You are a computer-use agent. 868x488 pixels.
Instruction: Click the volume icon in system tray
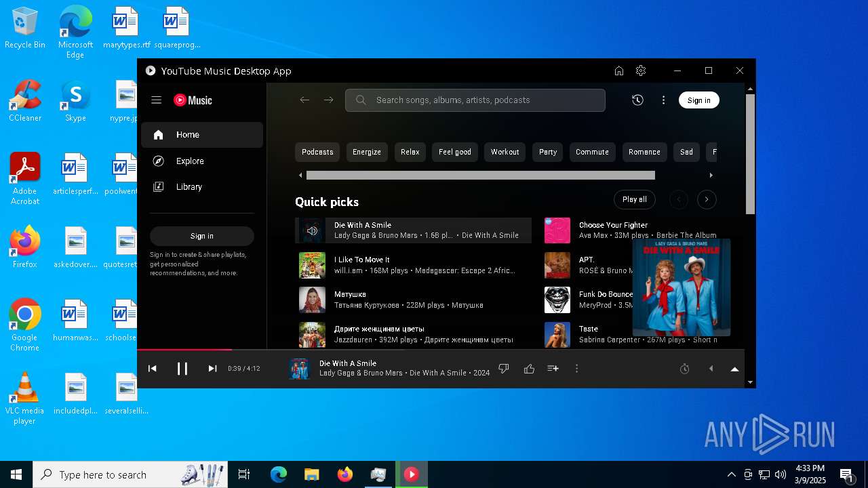[x=781, y=474]
